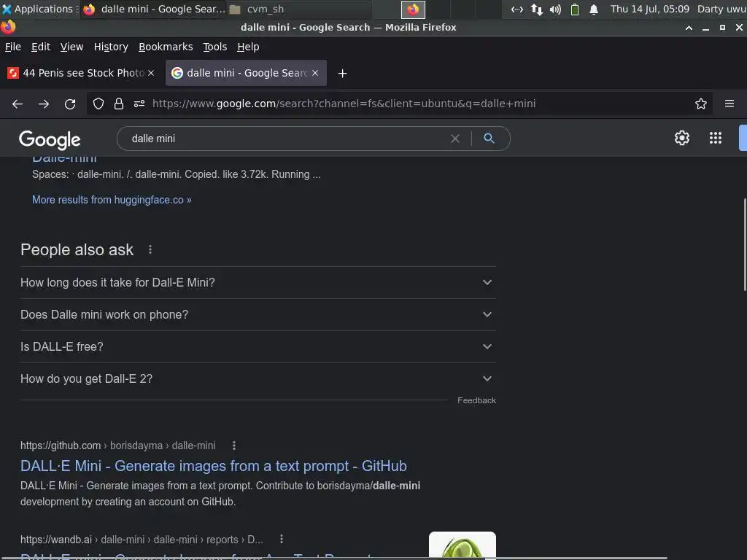Open the tracking protection shield icon
Viewport: 747px width, 560px height.
(98, 104)
